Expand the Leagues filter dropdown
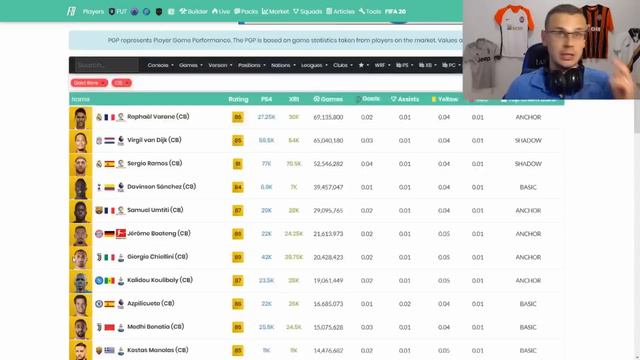Screen dimensions: 640x360 click(314, 65)
